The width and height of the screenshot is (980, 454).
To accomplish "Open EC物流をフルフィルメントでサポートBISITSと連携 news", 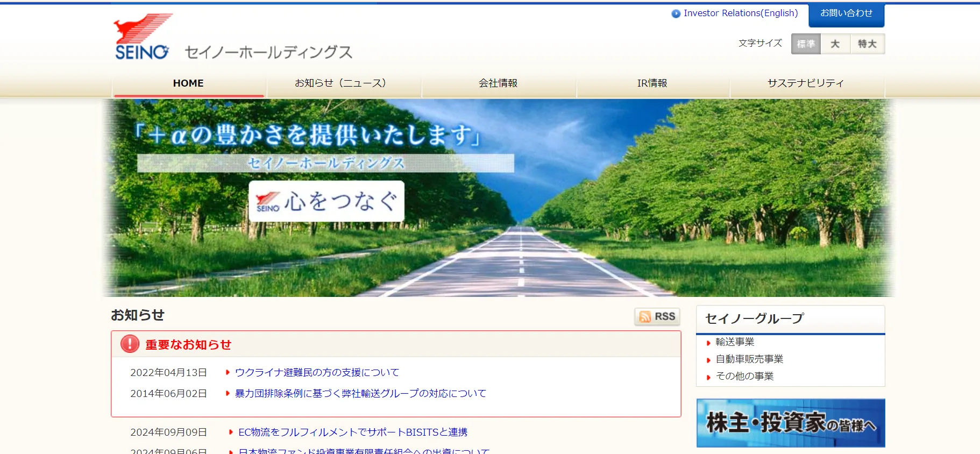I will [353, 432].
